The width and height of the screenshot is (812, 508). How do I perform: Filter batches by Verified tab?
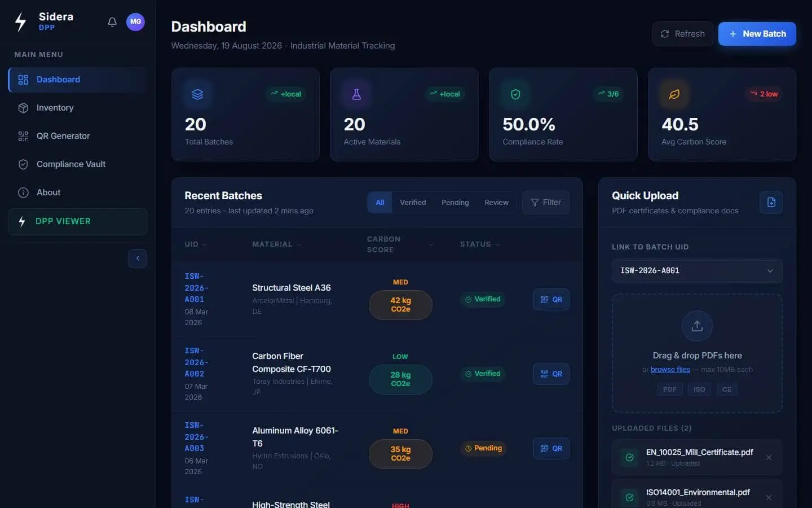[413, 203]
